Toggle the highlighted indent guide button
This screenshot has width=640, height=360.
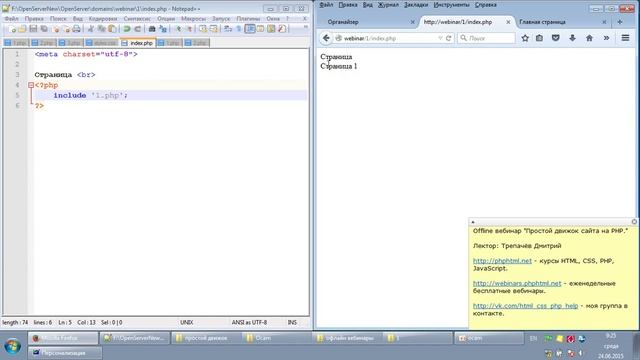[250, 29]
